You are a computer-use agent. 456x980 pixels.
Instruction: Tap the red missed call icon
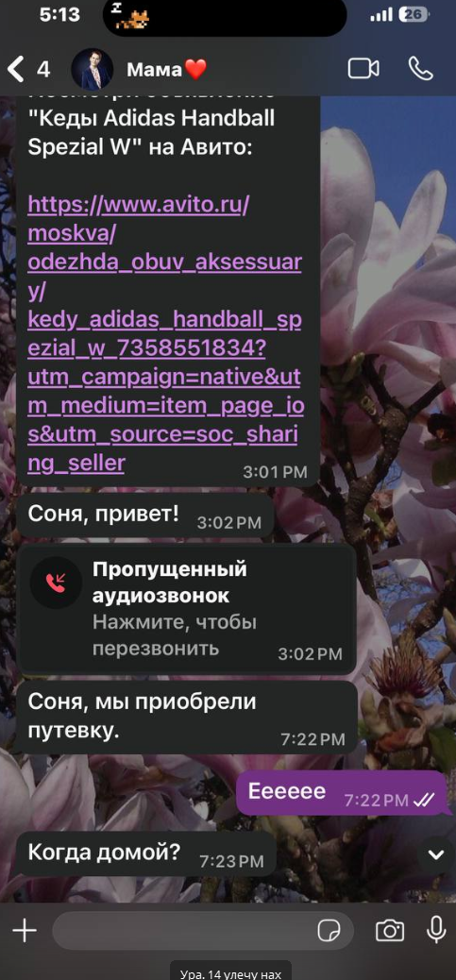(57, 583)
